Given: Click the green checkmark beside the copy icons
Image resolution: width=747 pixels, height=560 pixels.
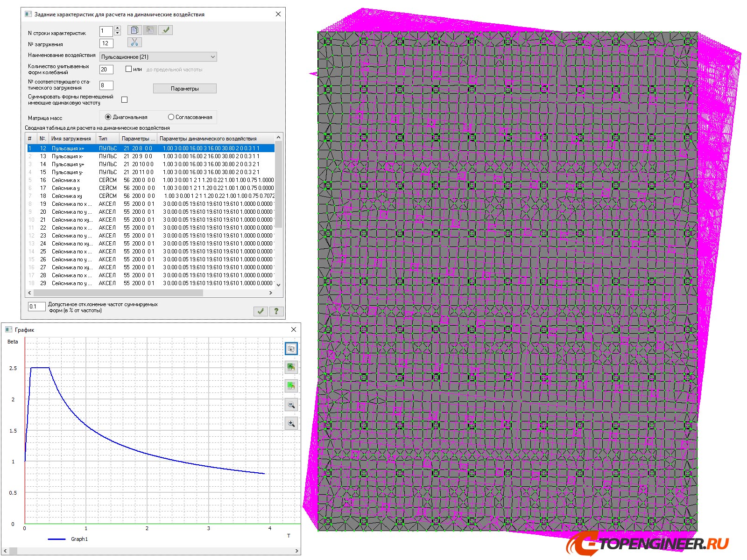Looking at the screenshot, I should (x=166, y=30).
